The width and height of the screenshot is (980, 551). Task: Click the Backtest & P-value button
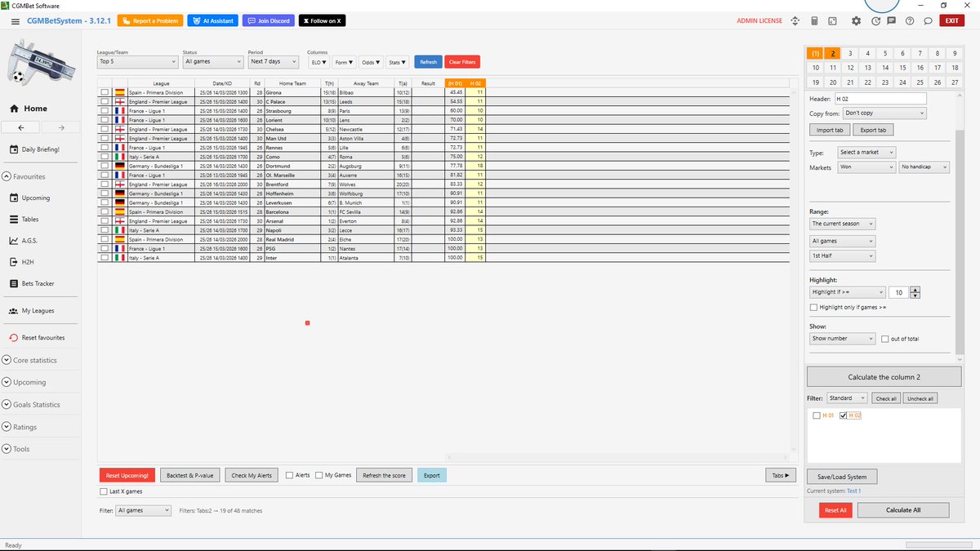(x=189, y=474)
